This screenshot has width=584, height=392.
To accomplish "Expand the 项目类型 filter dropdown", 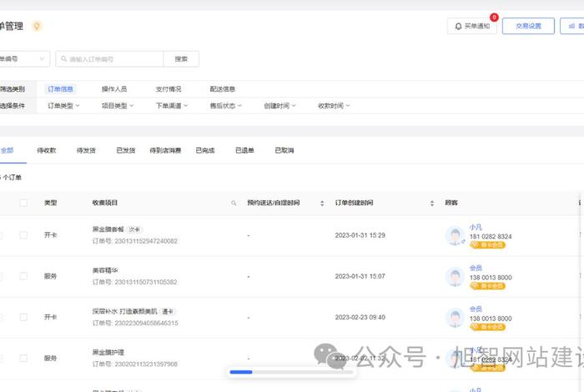I will coord(118,106).
